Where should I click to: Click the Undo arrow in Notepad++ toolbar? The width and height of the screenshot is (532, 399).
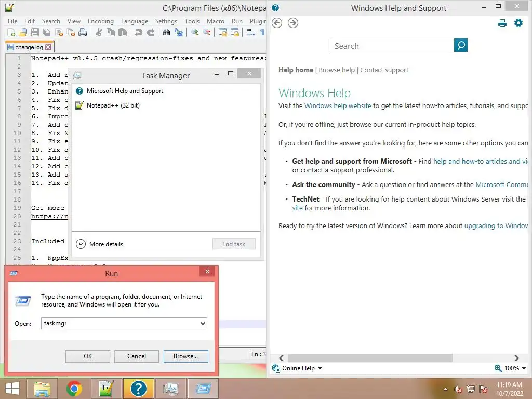138,33
